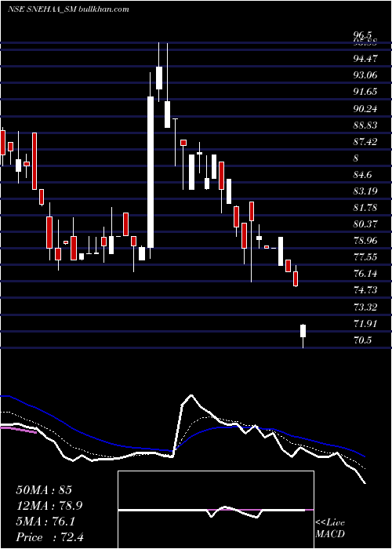Select the 74.73 price axis label
392x549 pixels.
(365, 290)
